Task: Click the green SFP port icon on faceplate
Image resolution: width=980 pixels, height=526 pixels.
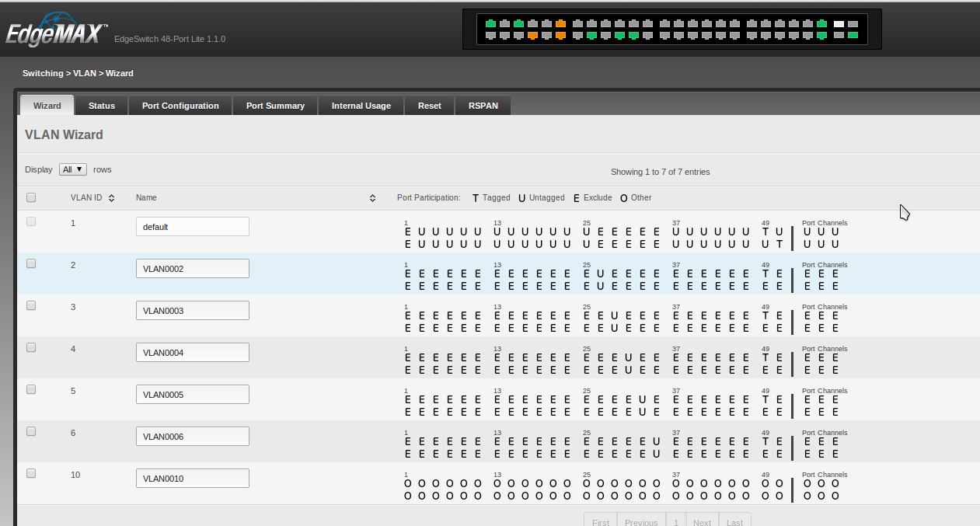Action: [x=853, y=35]
